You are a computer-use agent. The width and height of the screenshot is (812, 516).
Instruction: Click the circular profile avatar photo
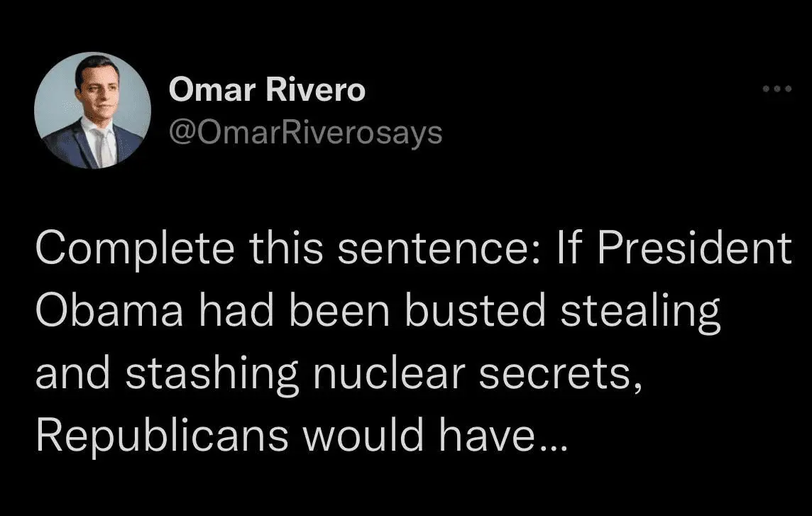pos(92,111)
